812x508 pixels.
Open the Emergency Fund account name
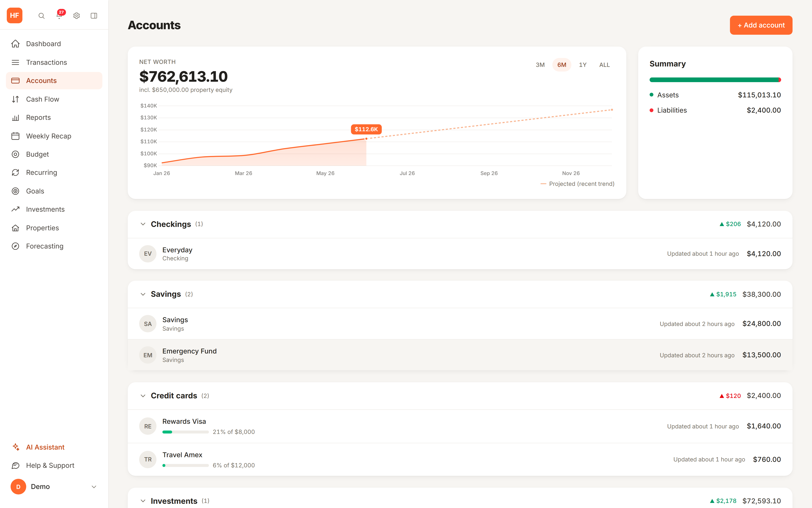pos(190,351)
